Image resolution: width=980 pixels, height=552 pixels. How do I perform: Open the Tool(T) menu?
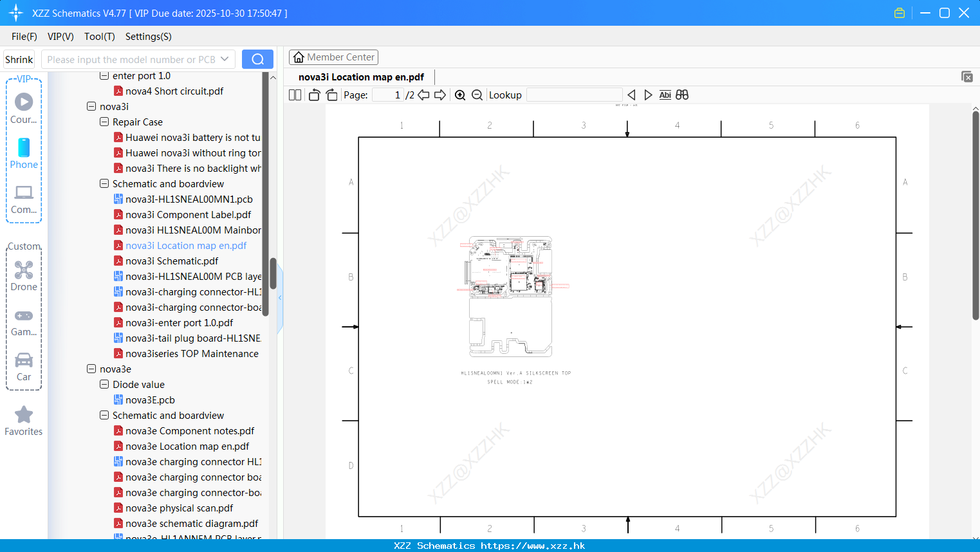[x=100, y=37]
